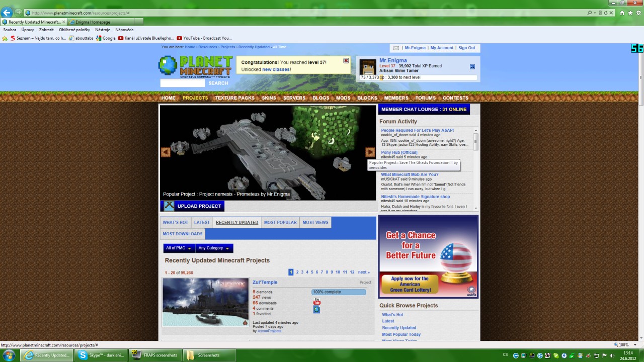Viewport: 644px width, 362px height.
Task: Click the envelope messages icon
Action: 396,48
